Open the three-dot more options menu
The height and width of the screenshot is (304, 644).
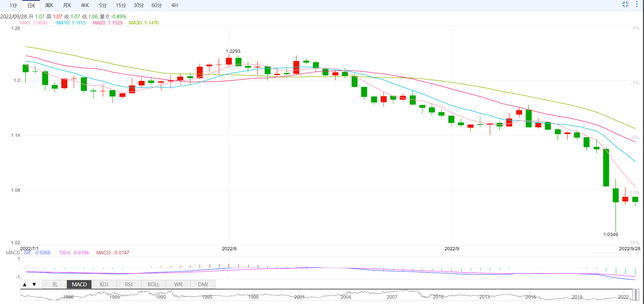point(637,4)
